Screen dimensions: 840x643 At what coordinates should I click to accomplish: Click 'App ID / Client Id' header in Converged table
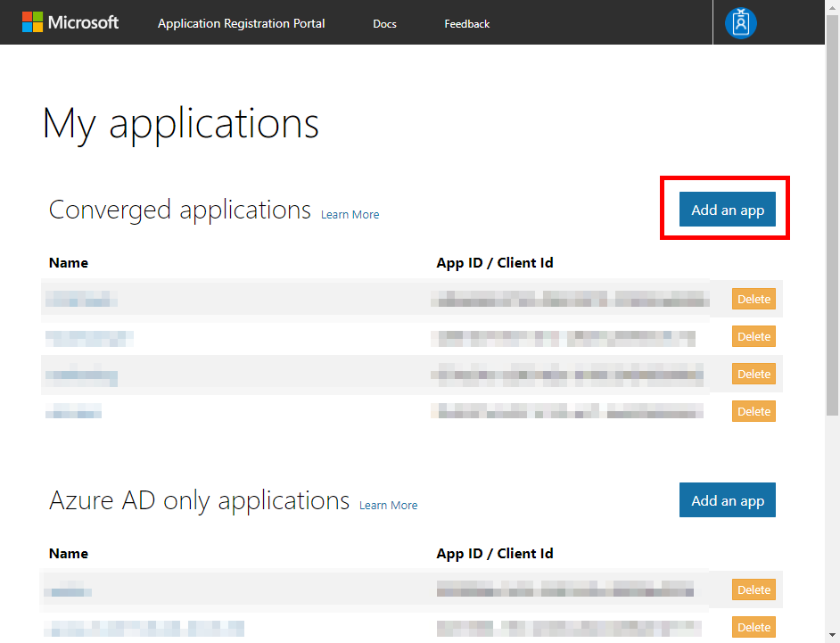tap(495, 262)
